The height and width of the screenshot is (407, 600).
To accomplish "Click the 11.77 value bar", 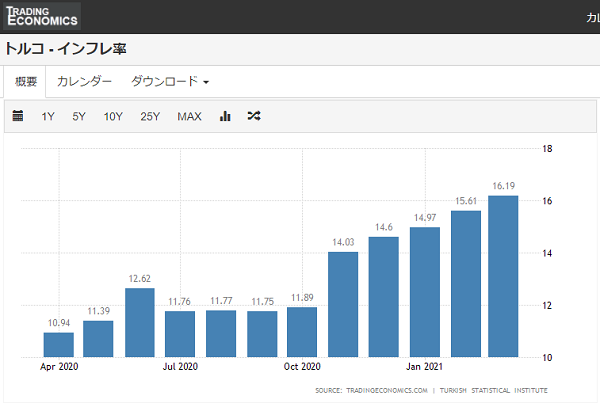I will [221, 334].
